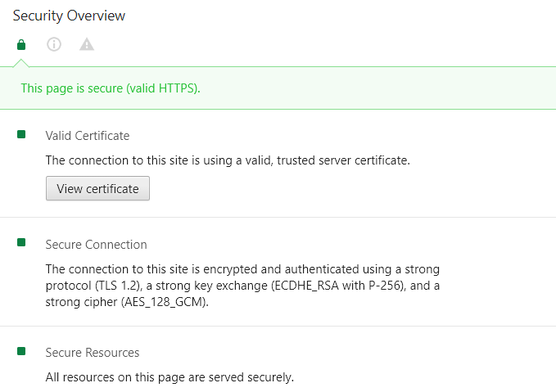Click green square beside Valid Certificate
The height and width of the screenshot is (392, 556).
21,134
